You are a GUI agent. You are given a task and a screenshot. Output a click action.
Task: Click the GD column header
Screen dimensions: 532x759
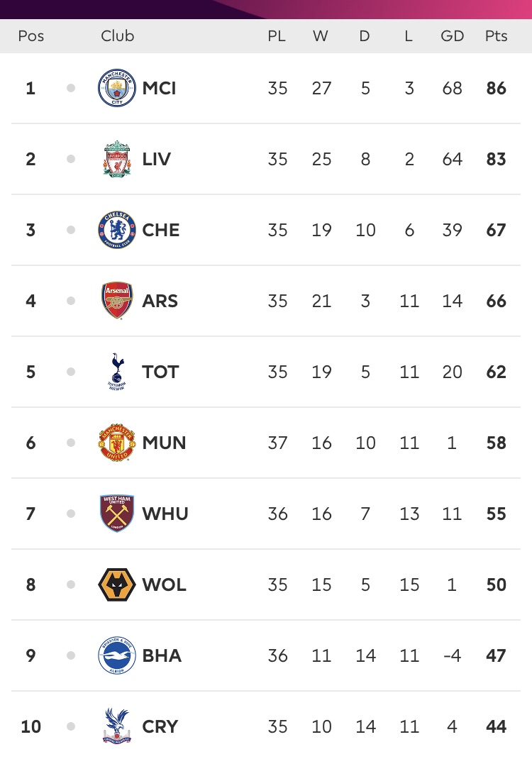point(452,36)
